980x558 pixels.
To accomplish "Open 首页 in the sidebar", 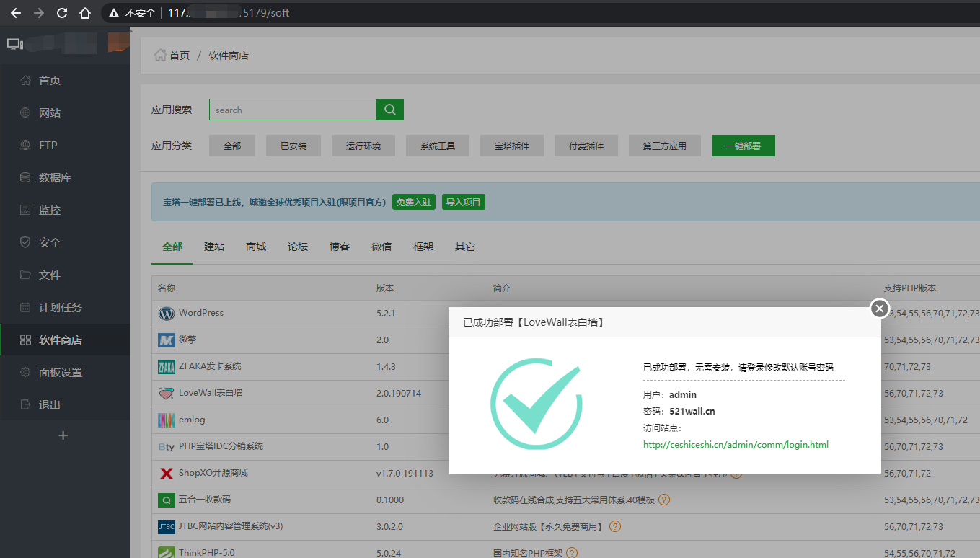I will [65, 80].
